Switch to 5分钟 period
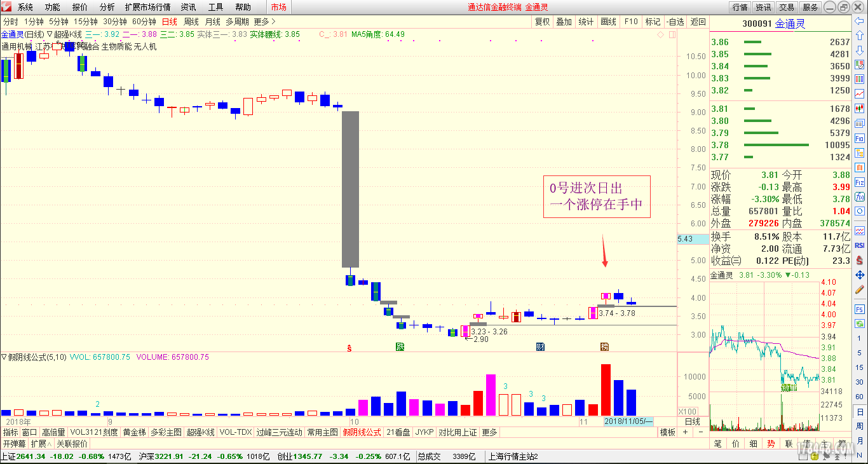Screen dimensions: 868x464 point(58,22)
